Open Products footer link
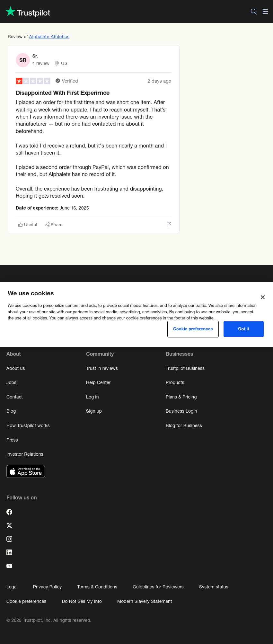The height and width of the screenshot is (644, 273). pos(175,382)
